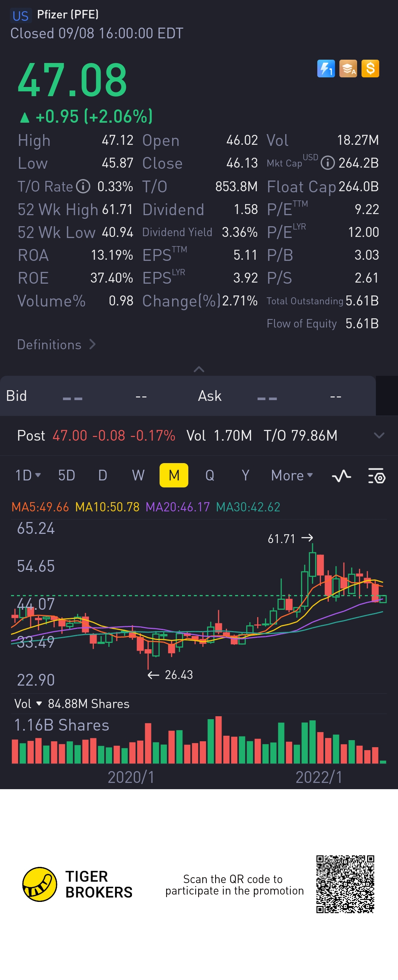
Task: Tap the 2020/1 date axis label
Action: click(x=131, y=777)
